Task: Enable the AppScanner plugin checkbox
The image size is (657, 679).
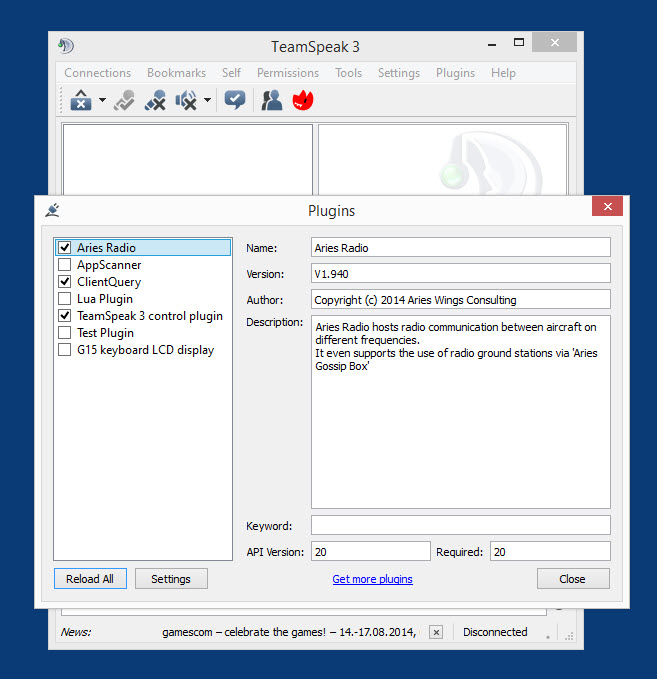Action: point(65,264)
